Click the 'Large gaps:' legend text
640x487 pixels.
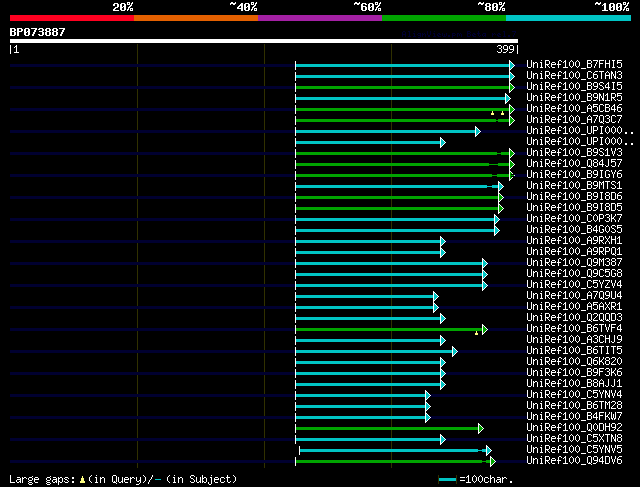(x=42, y=479)
